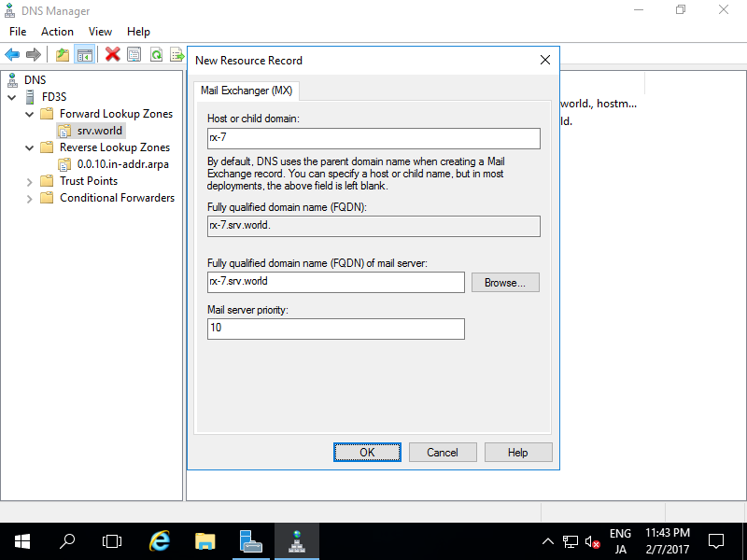Confirm the MX record with OK
The width and height of the screenshot is (747, 560).
[x=367, y=452]
